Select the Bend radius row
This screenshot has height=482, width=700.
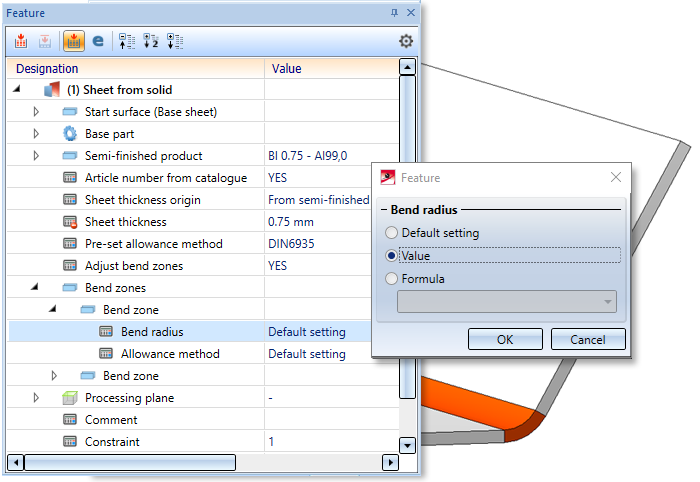tap(189, 332)
